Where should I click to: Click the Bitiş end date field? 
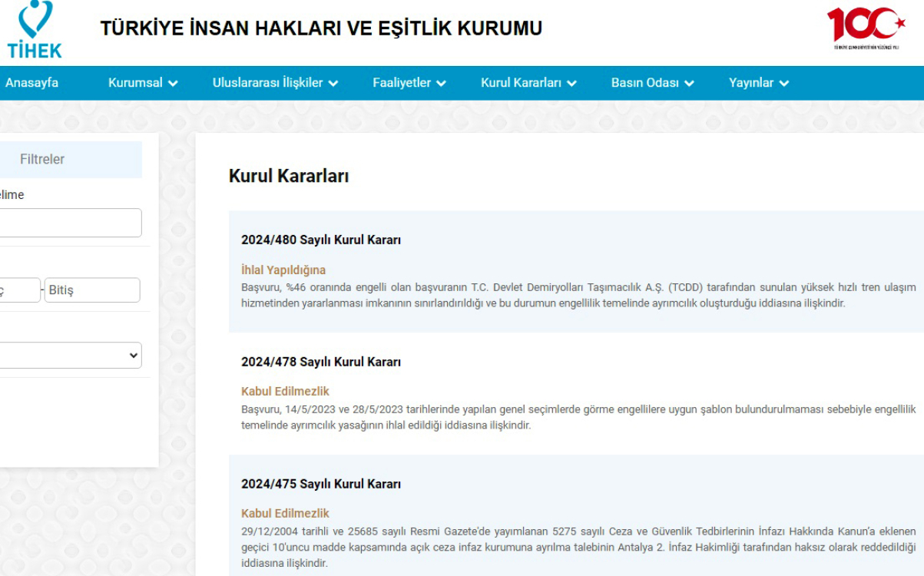coord(92,290)
